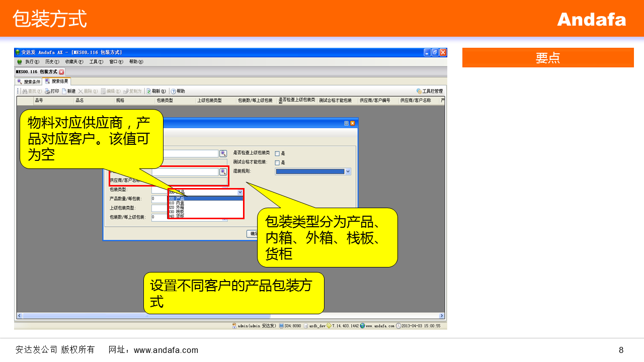Screen dimensions: 644x362
Task: Click the supplier/customer lookup magnifier icon
Action: point(223,172)
